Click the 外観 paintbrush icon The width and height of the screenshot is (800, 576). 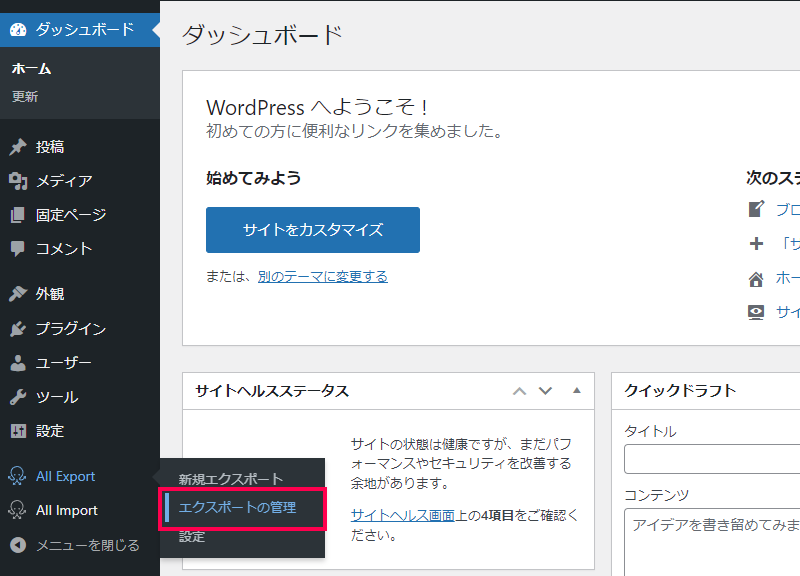(18, 295)
